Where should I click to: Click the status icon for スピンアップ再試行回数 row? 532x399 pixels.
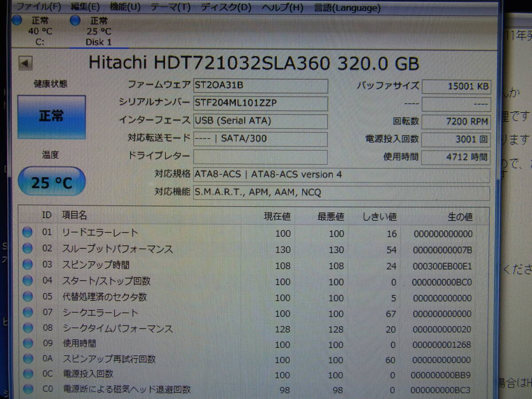point(27,359)
